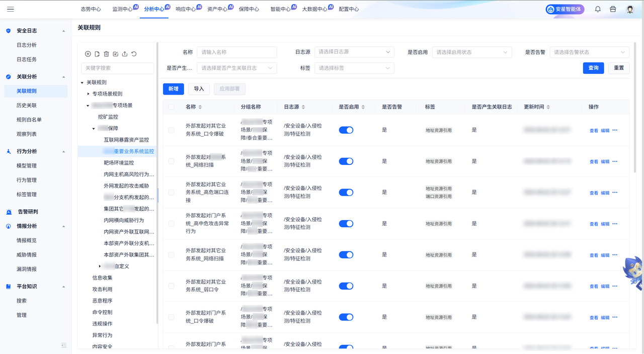Create a new rule group with the circle-plus icon

pos(88,54)
